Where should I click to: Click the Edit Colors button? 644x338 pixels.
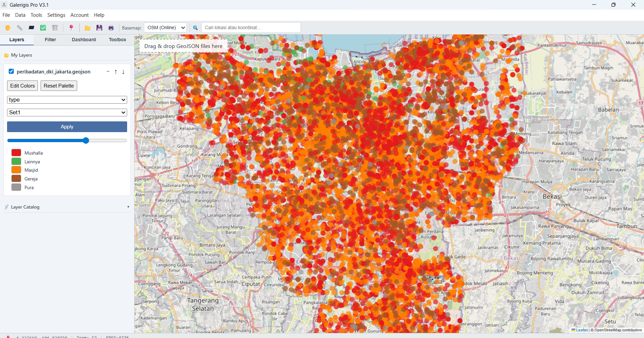[x=22, y=86]
